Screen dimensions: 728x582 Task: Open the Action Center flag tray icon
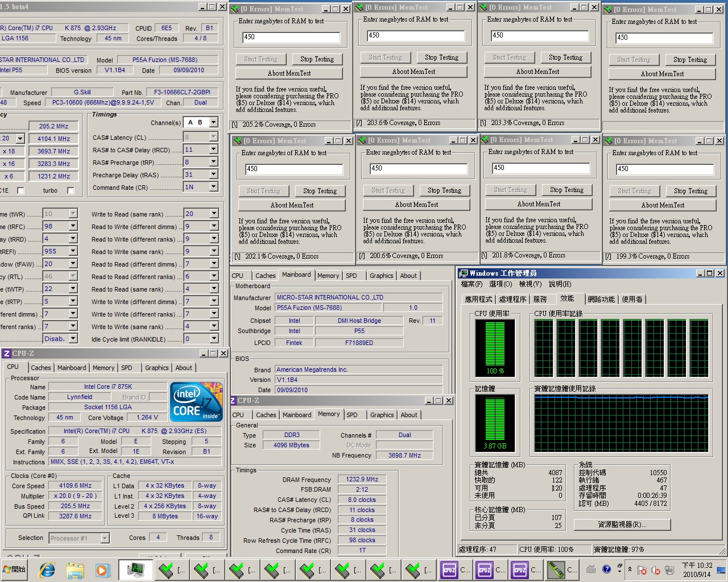click(x=642, y=570)
